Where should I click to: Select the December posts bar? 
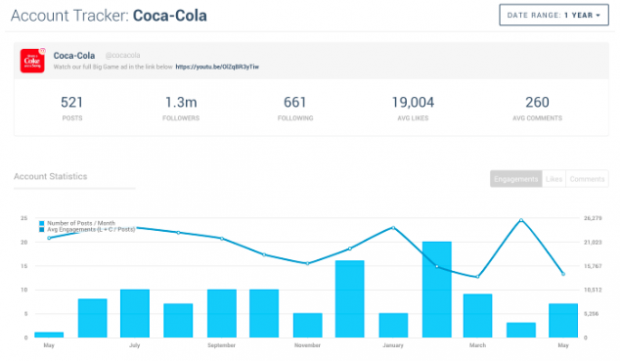tap(350, 299)
